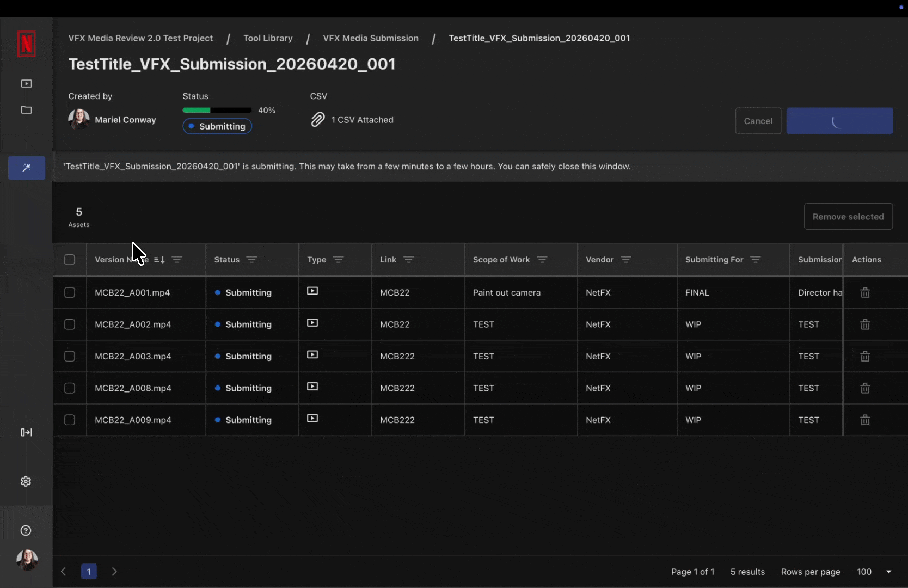The width and height of the screenshot is (908, 588).
Task: Click the 5 results text in footer
Action: 747,572
